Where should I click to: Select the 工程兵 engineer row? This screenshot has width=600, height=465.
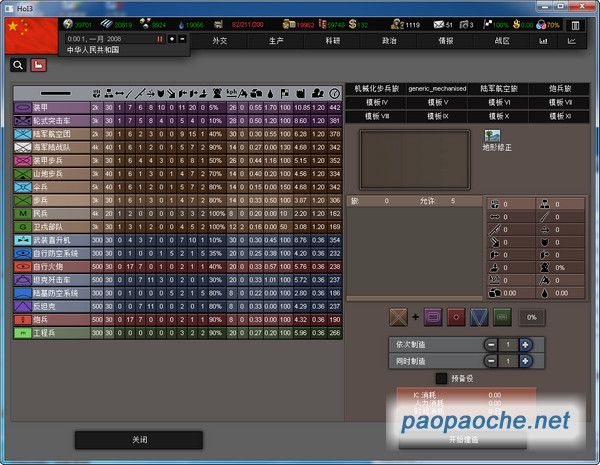(178, 333)
